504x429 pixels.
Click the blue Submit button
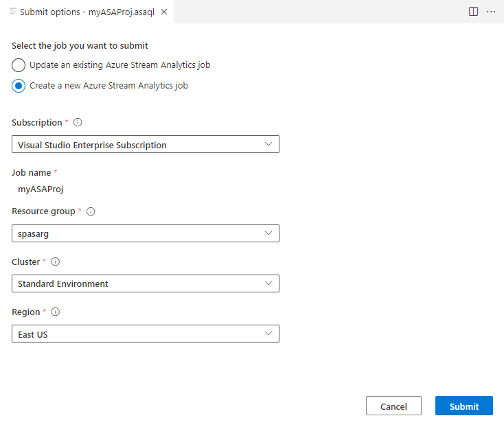463,406
